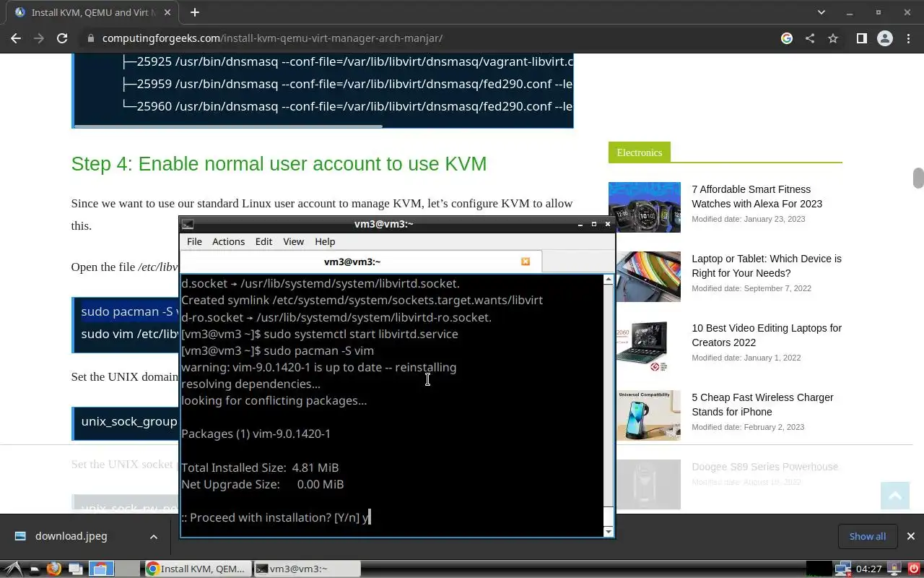This screenshot has width=924, height=578.
Task: Click the red power logout icon
Action: click(913, 569)
